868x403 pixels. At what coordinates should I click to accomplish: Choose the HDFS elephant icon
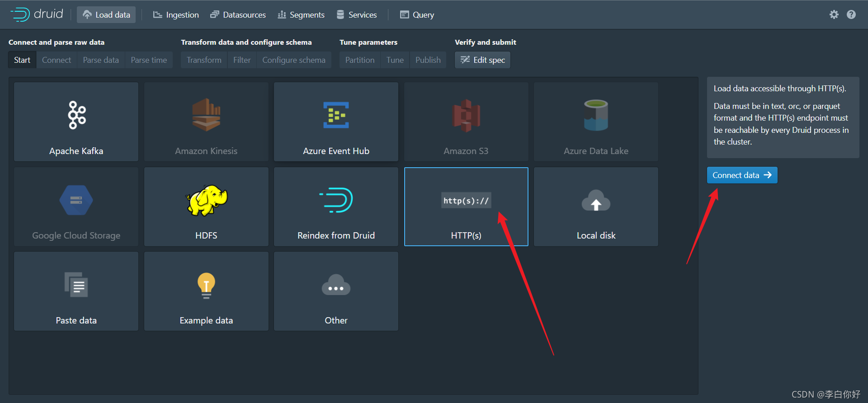(x=207, y=200)
